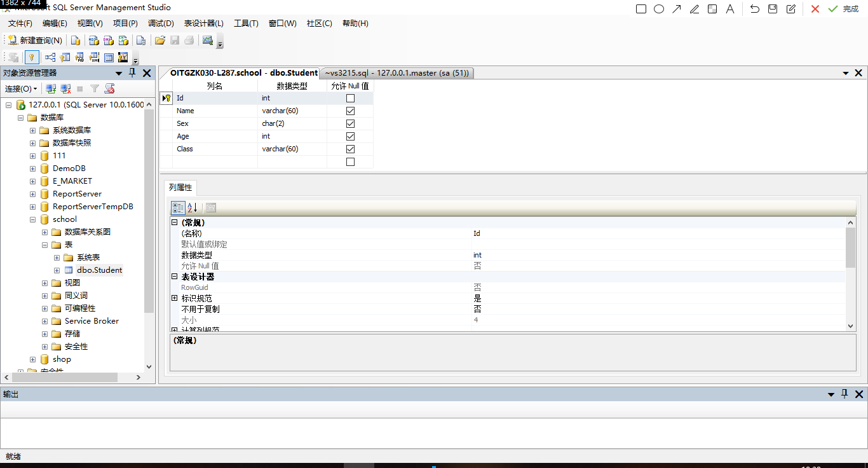Switch to the vs3215.sql query tab

click(397, 73)
